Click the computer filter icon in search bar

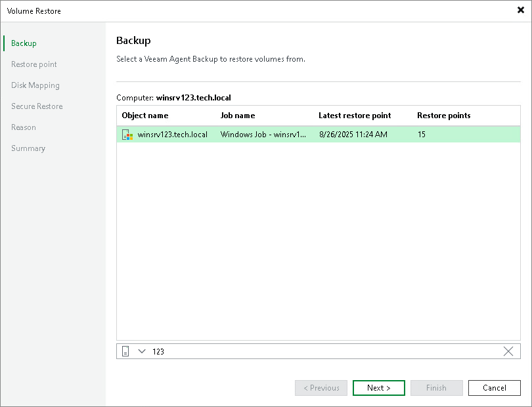click(125, 351)
